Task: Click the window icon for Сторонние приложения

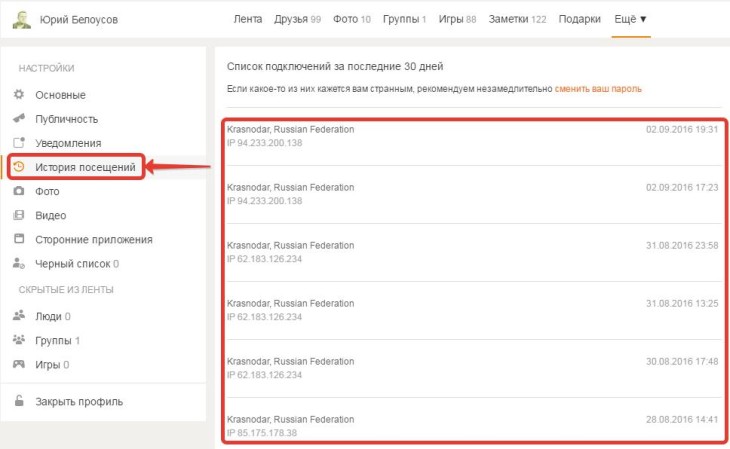Action: [x=19, y=239]
